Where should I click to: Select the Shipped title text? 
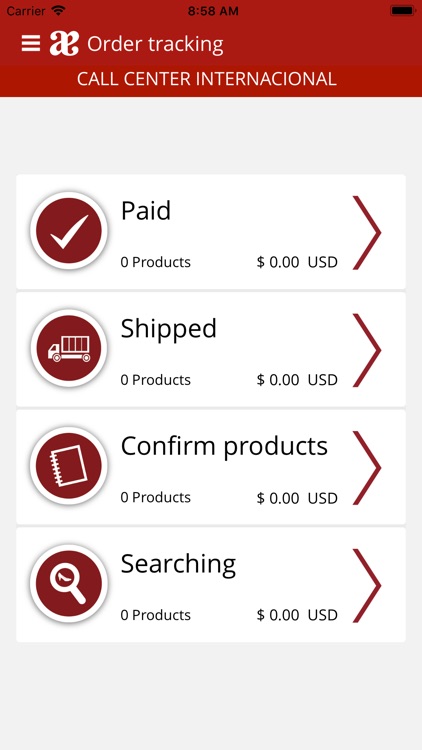[x=169, y=330]
